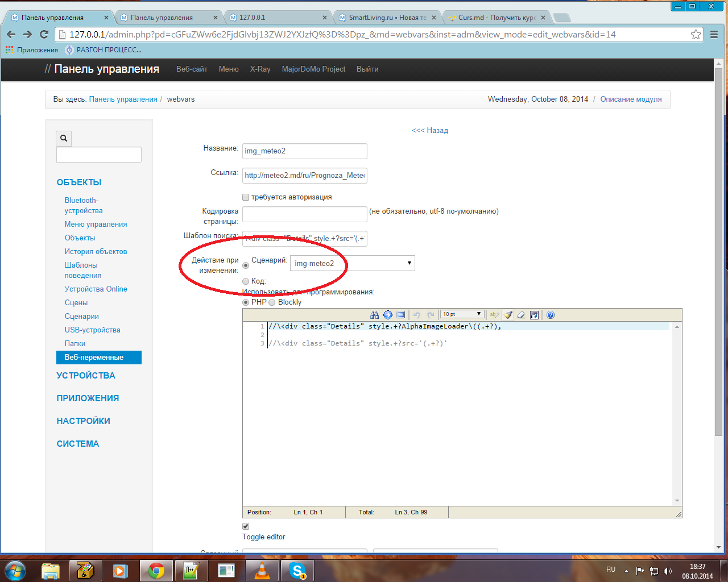
Task: Click the change-case 'ab' icon in editor
Action: (x=494, y=315)
